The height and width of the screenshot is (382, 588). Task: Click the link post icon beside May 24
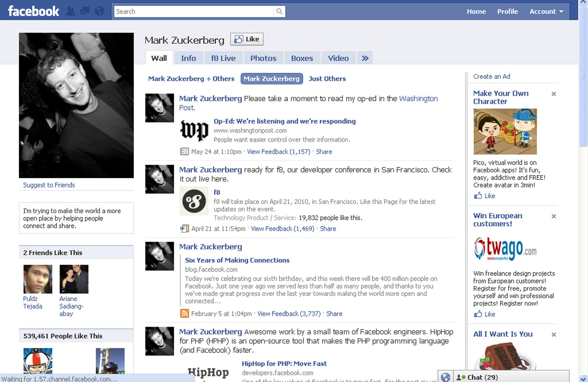tap(184, 151)
